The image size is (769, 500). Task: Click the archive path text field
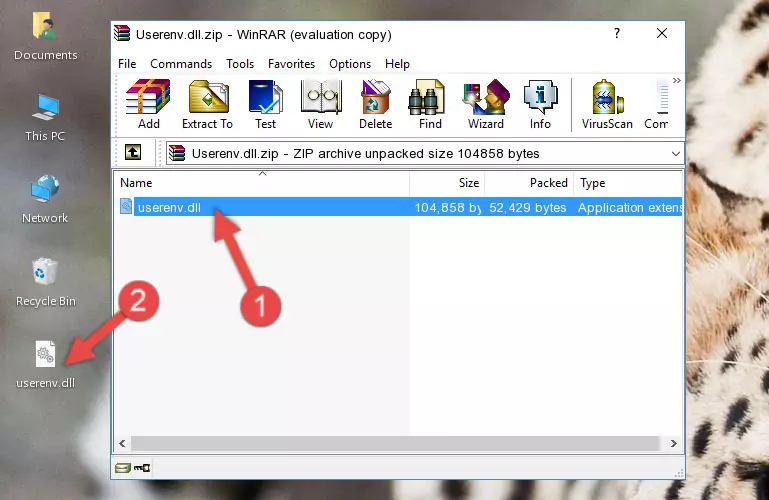click(x=425, y=154)
